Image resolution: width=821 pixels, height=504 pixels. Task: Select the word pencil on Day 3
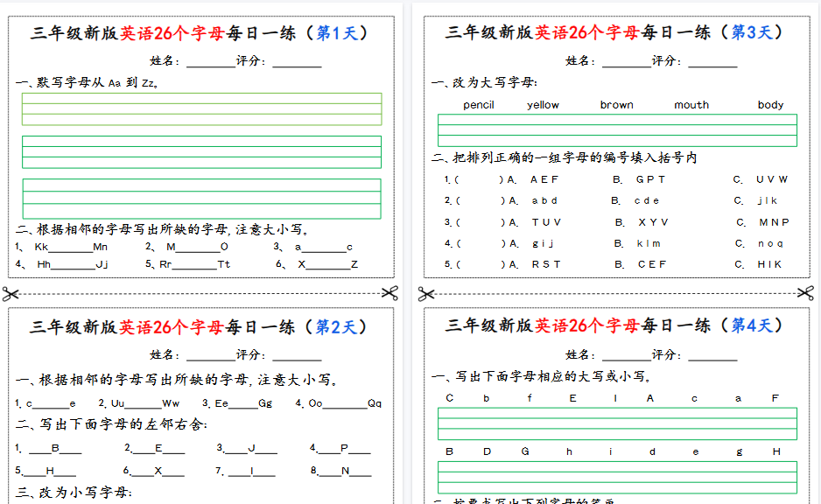pos(477,104)
